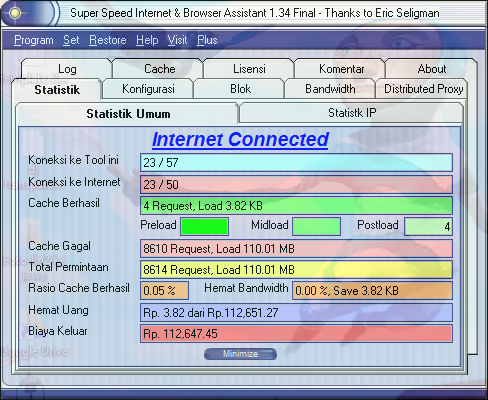Click the Total Permintaan label
This screenshot has width=488, height=400.
(x=68, y=267)
